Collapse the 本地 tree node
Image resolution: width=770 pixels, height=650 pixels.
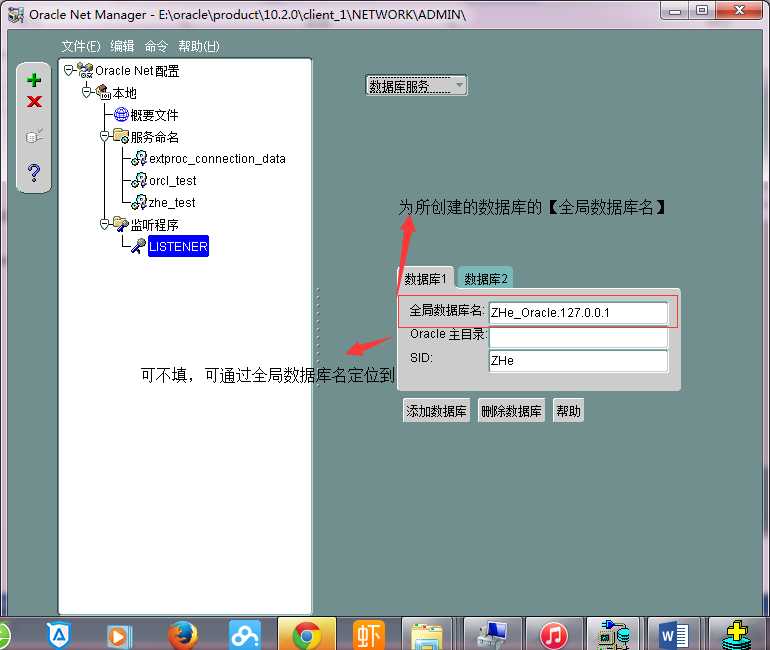click(86, 92)
